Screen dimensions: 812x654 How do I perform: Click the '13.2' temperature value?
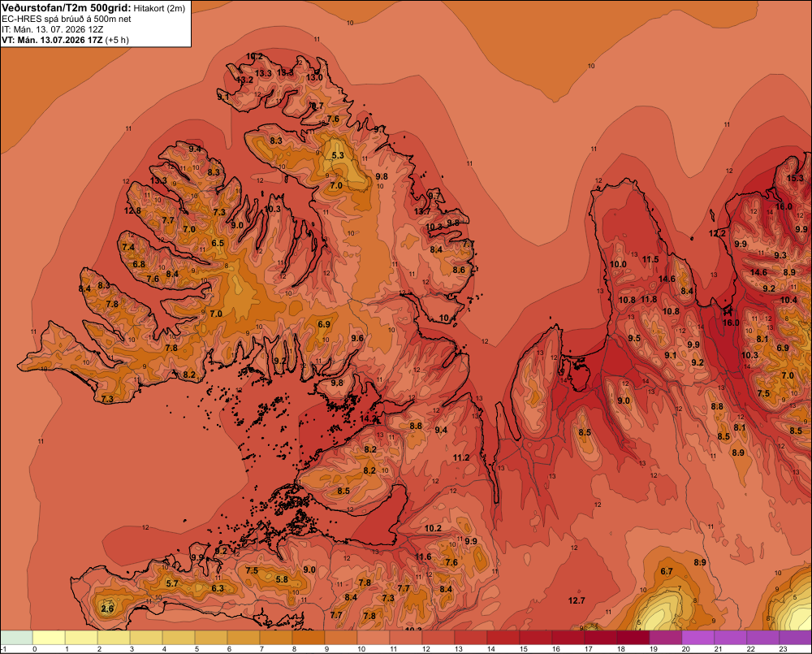[244, 80]
